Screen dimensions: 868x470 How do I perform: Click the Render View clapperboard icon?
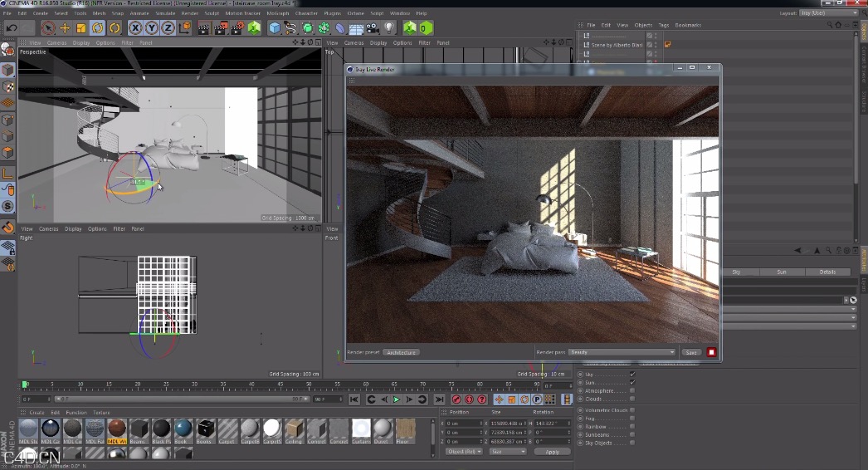click(203, 27)
